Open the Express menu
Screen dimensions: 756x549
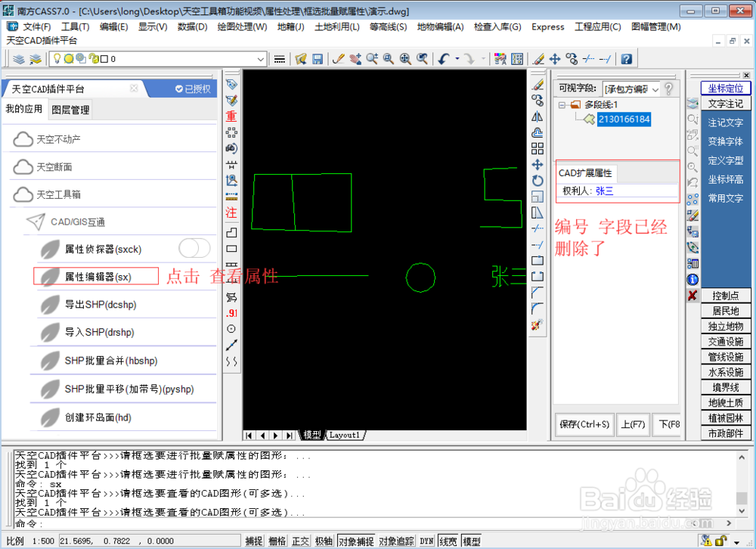pos(547,27)
